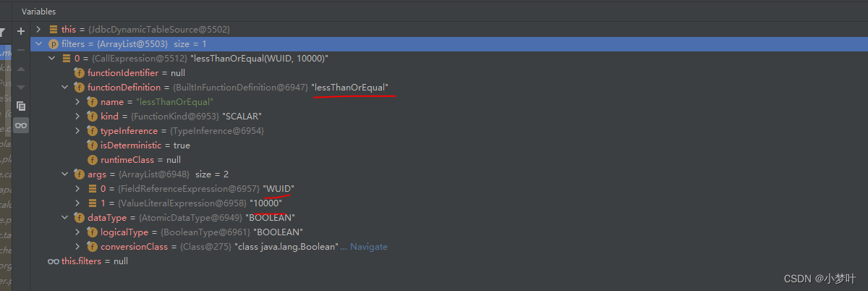Screen dimensions: 868x291
Task: Expand the typeInference node
Action: tap(78, 131)
